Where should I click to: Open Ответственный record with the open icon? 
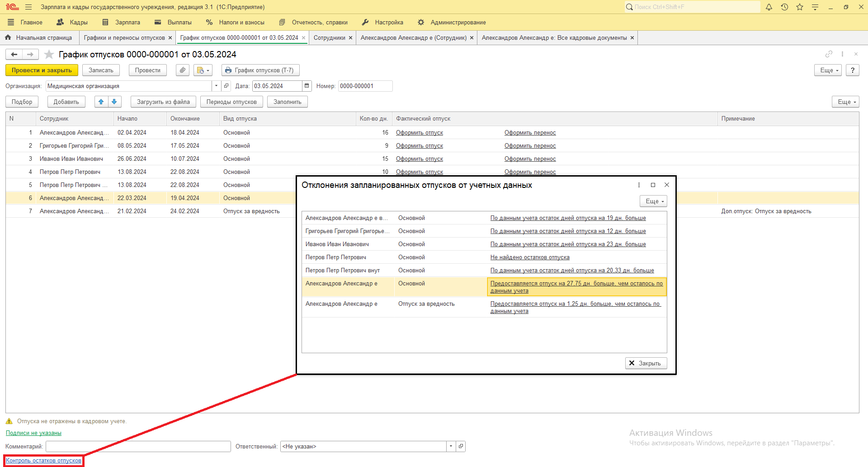click(461, 447)
